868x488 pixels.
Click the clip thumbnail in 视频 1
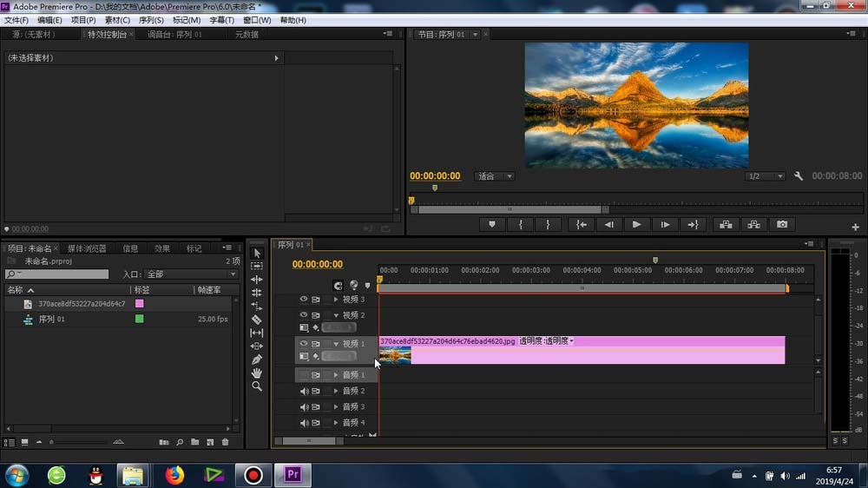coord(395,355)
